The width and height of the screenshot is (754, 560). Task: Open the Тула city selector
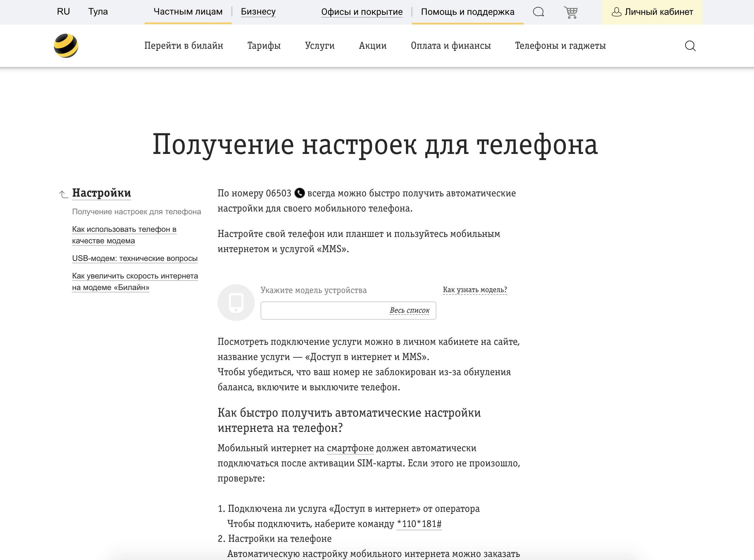click(98, 12)
